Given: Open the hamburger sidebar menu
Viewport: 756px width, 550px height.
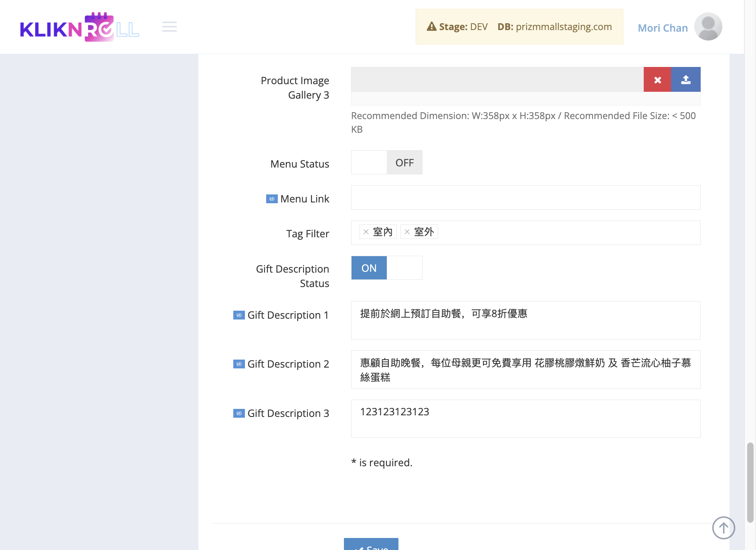Looking at the screenshot, I should 170,27.
